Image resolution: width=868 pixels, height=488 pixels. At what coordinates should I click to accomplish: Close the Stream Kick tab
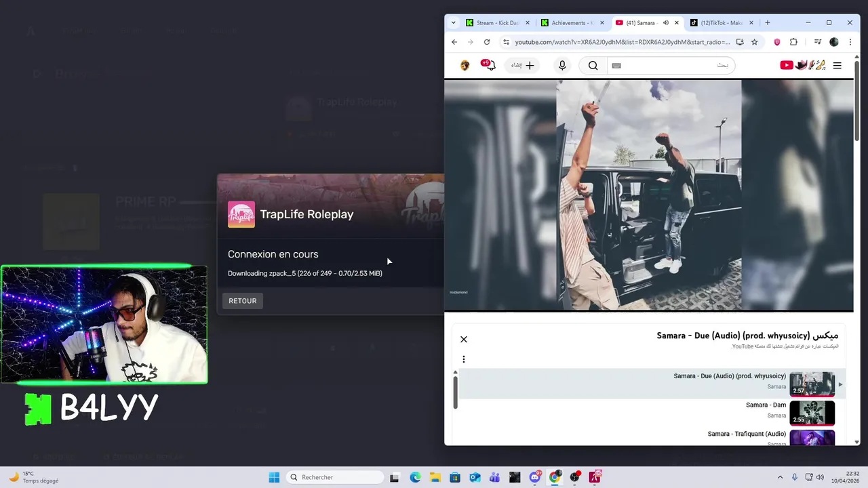click(x=528, y=23)
